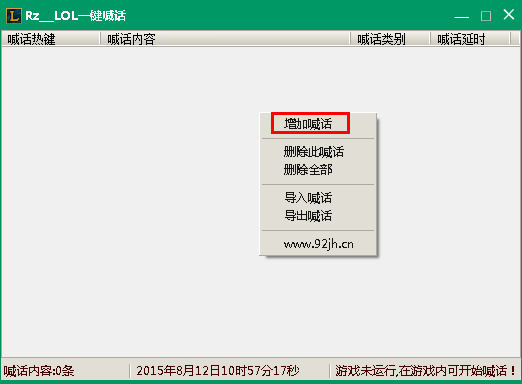Click the date time status 2015年8月12日

click(218, 371)
